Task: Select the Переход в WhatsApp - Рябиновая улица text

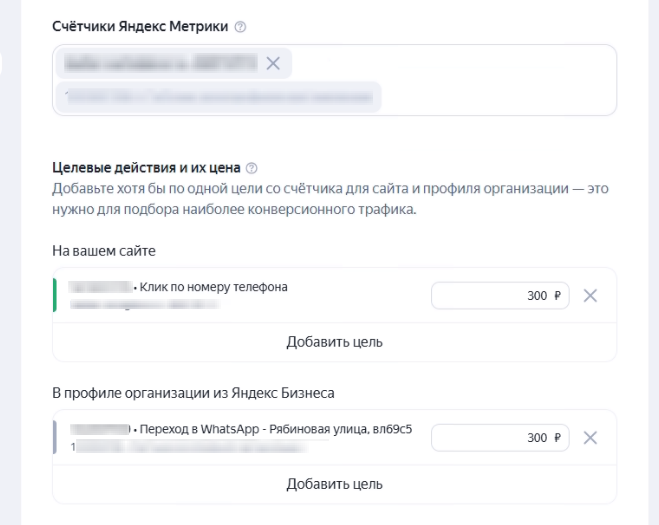Action: tap(276, 429)
